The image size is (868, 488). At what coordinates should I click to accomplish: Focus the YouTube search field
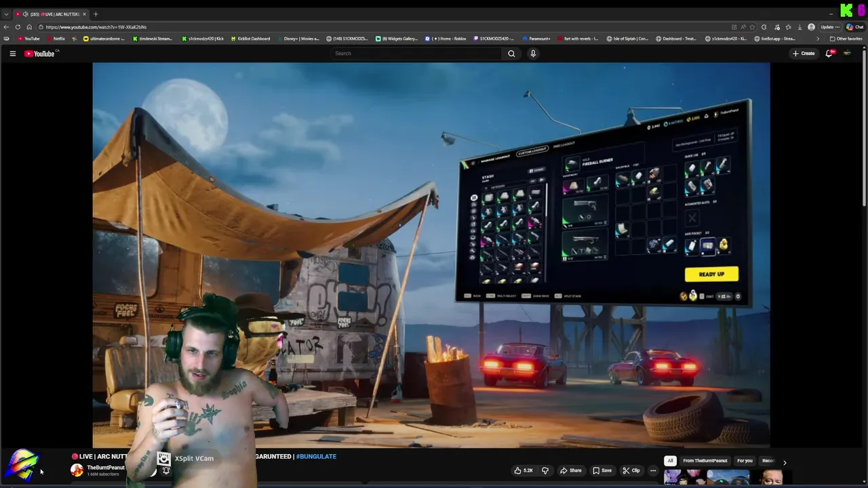(x=416, y=54)
